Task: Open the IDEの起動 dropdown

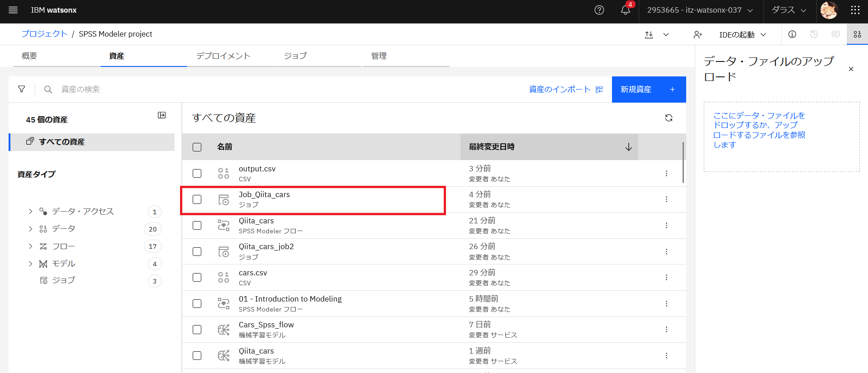Action: pyautogui.click(x=743, y=35)
